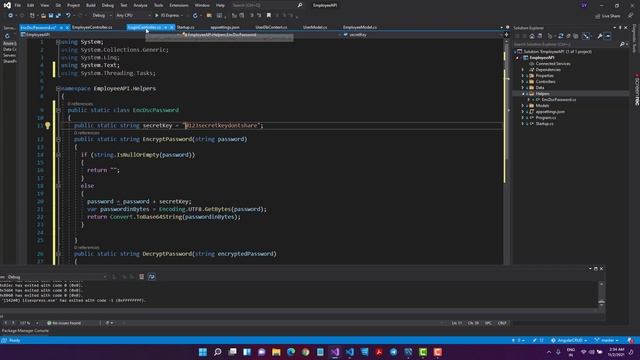Screen dimensions: 640x360
Task: Click Solution Explorer Collapse All icon
Action: point(568,36)
